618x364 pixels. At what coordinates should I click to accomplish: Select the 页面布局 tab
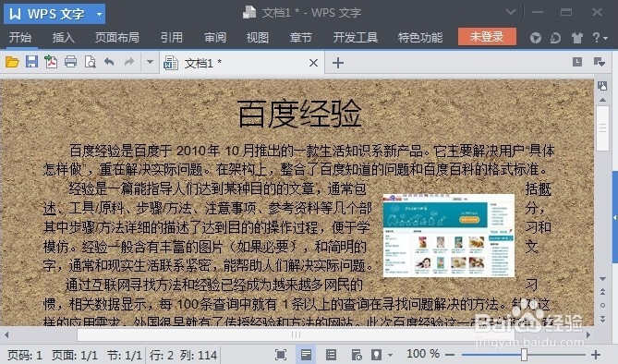[117, 38]
